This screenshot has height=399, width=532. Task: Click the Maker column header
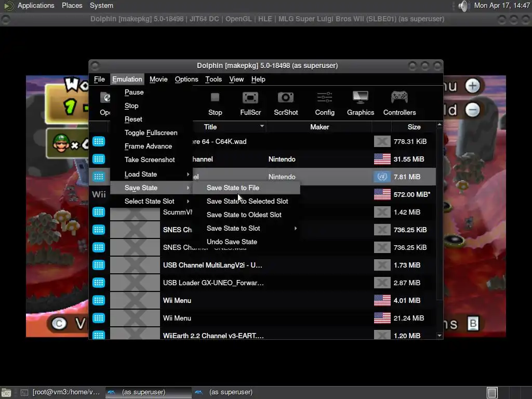click(320, 127)
